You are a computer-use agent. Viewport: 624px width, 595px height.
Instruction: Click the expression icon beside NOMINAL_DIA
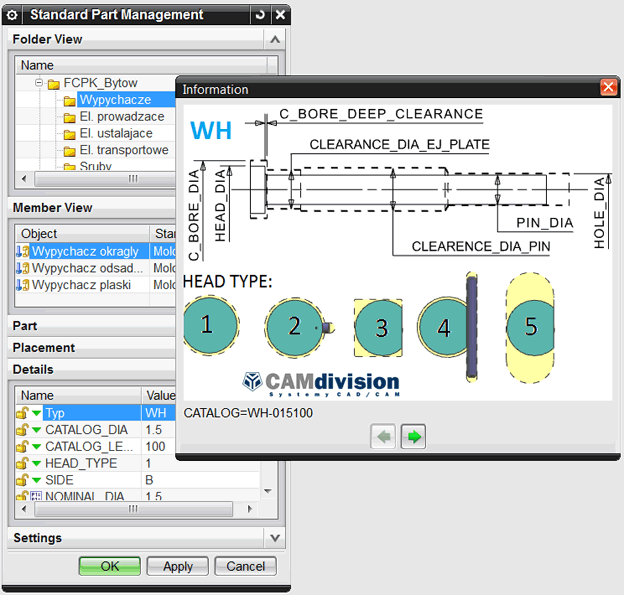click(x=36, y=496)
